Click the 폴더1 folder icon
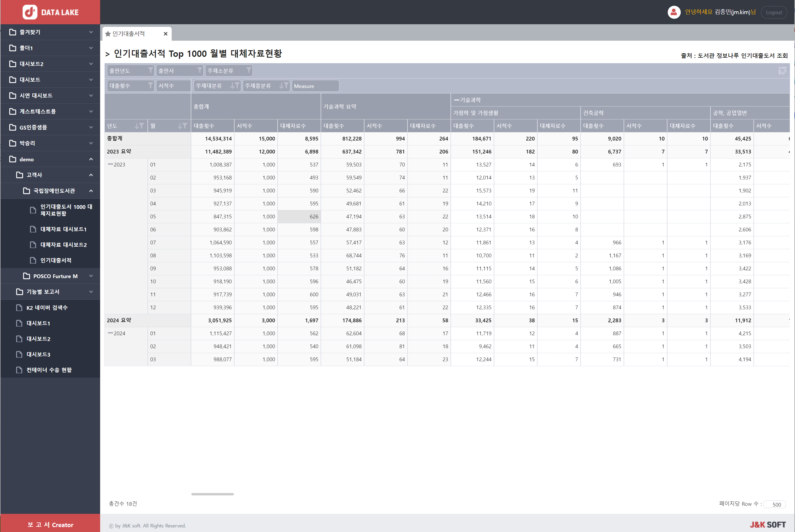The image size is (795, 532). (13, 48)
